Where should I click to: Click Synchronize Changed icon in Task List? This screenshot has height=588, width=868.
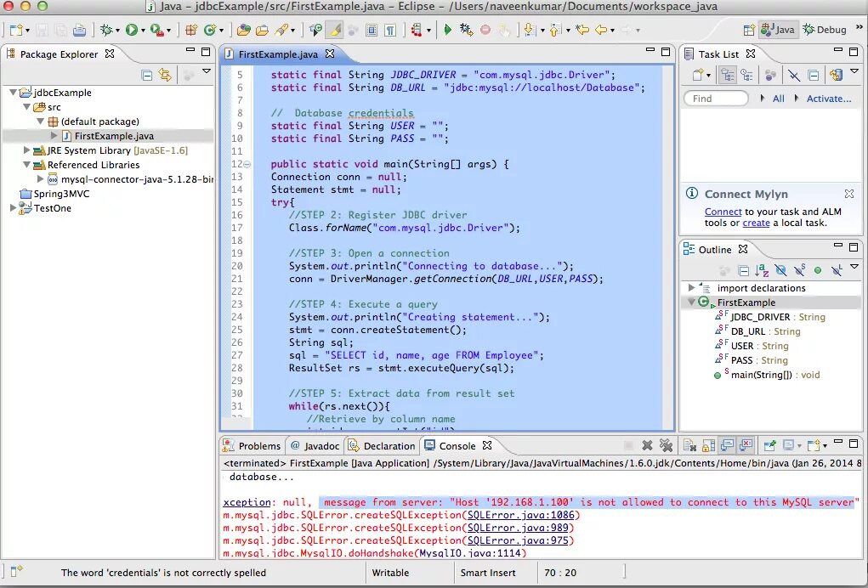coord(836,76)
